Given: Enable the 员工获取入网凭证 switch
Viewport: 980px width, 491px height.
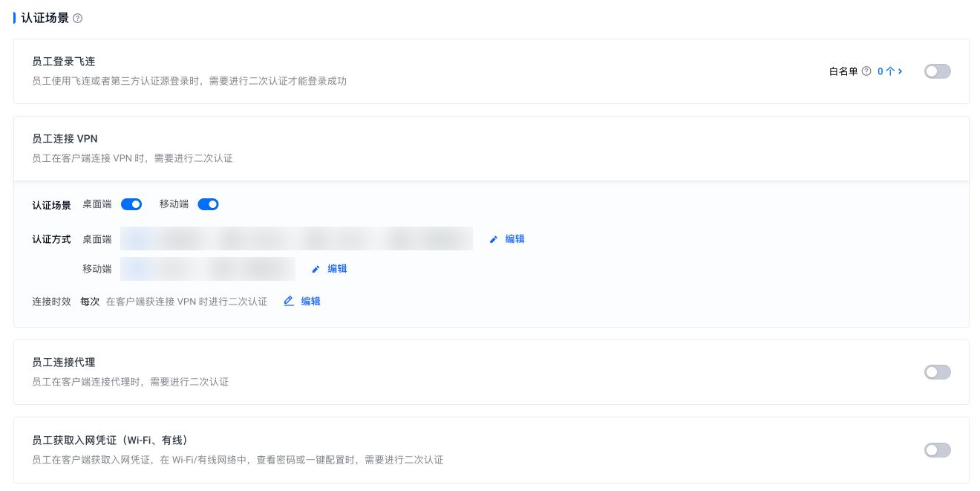Looking at the screenshot, I should (x=937, y=450).
